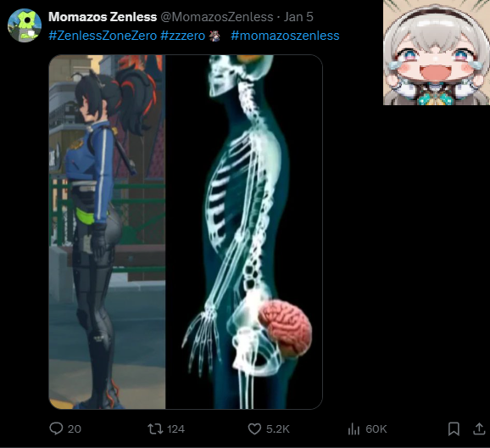Click the retweet arrows icon

pos(155,428)
